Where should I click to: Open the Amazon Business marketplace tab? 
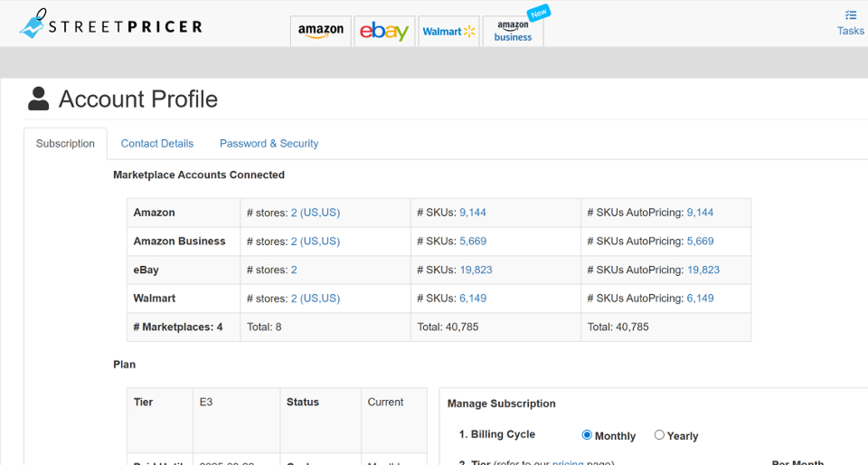(513, 31)
